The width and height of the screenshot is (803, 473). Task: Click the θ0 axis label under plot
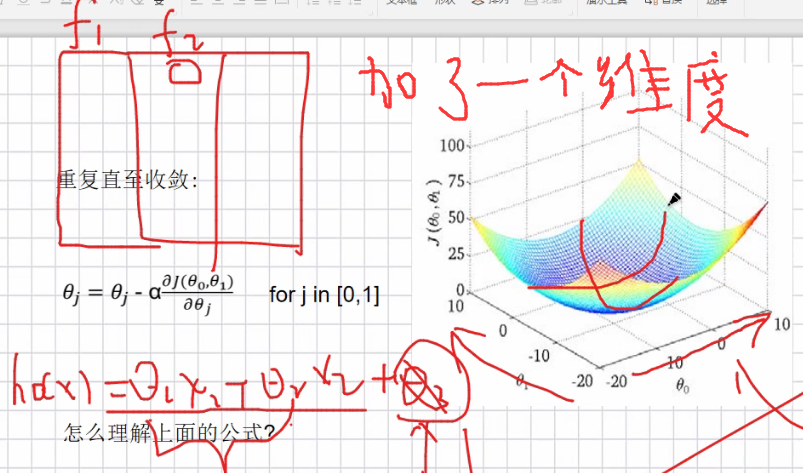[x=683, y=385]
